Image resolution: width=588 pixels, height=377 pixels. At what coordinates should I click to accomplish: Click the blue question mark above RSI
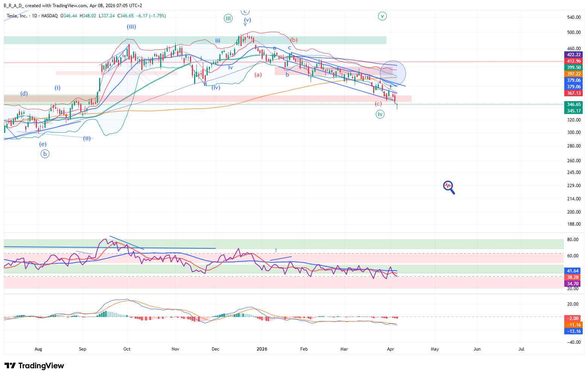(x=276, y=251)
